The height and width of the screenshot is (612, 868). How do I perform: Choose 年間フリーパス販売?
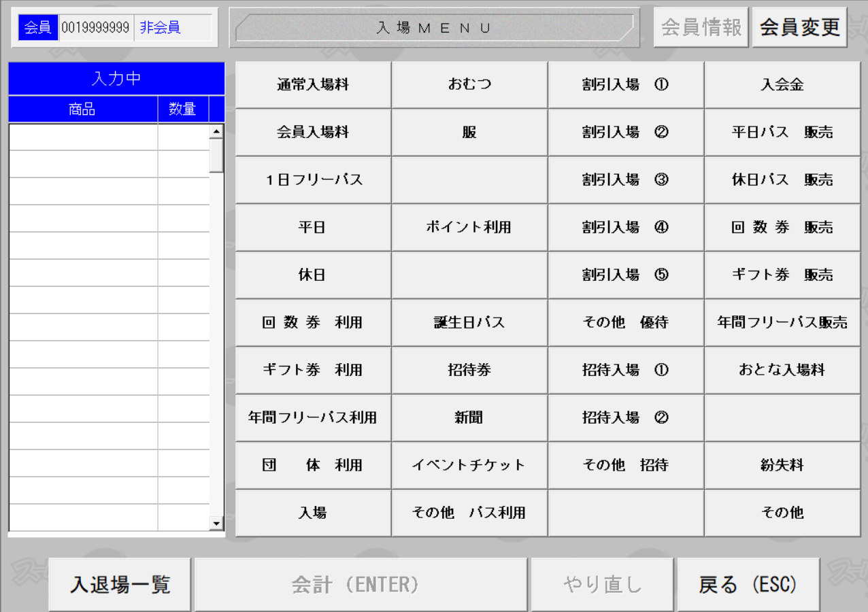coord(782,323)
